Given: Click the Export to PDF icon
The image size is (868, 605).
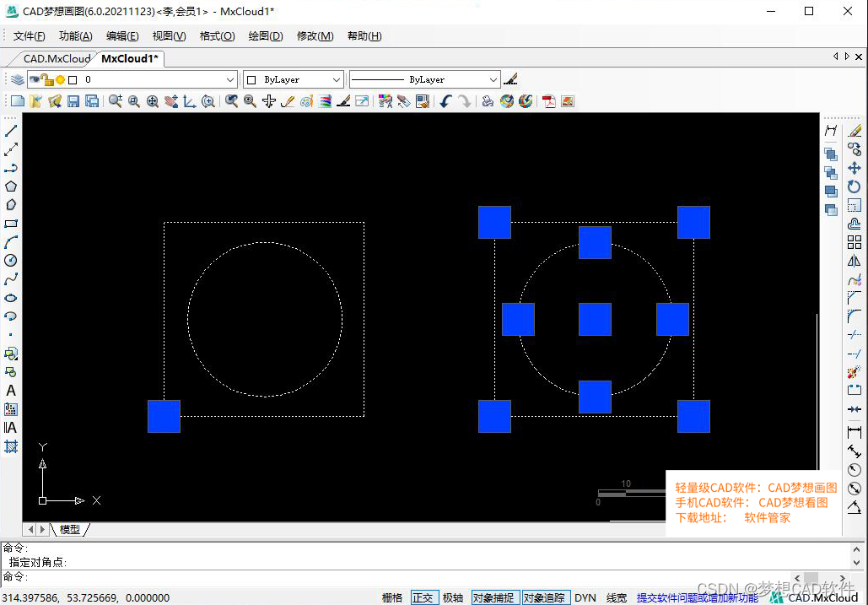Looking at the screenshot, I should (x=548, y=101).
